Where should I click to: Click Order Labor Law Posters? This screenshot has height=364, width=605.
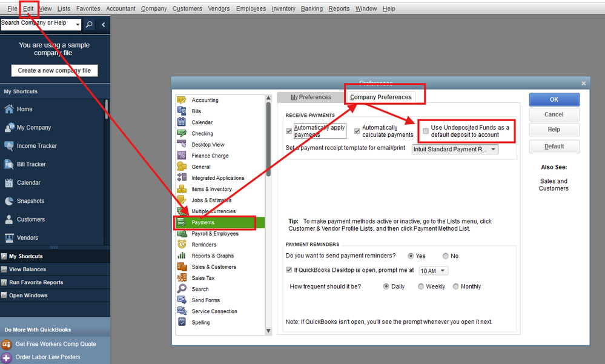pos(48,357)
